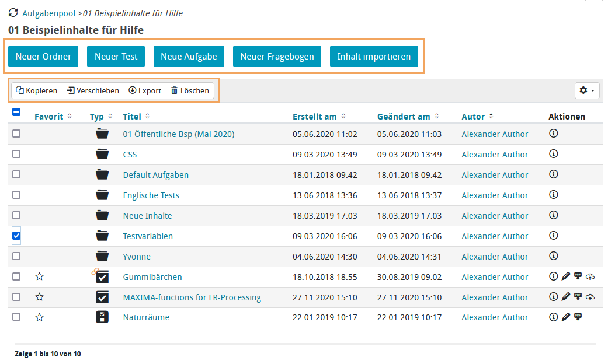Select the checkbox for Englische Tests

pos(16,195)
